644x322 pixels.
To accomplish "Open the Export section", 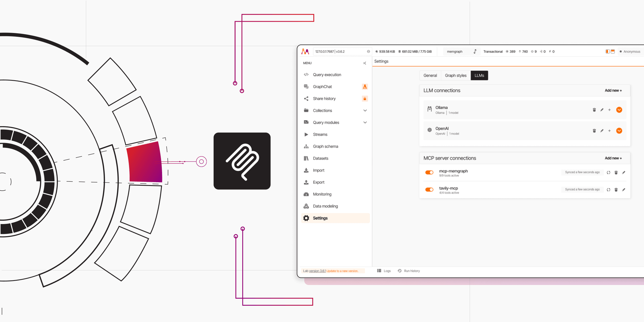I will click(x=318, y=182).
